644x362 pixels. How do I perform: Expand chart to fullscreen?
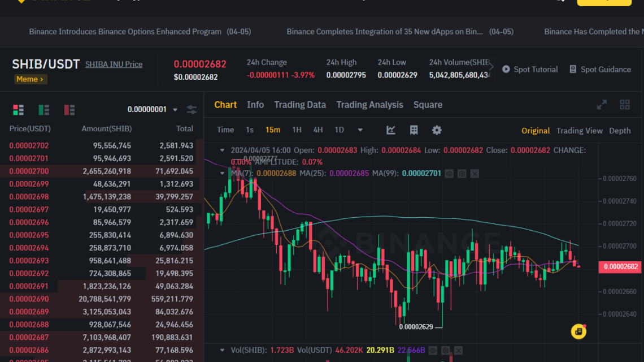coord(602,105)
